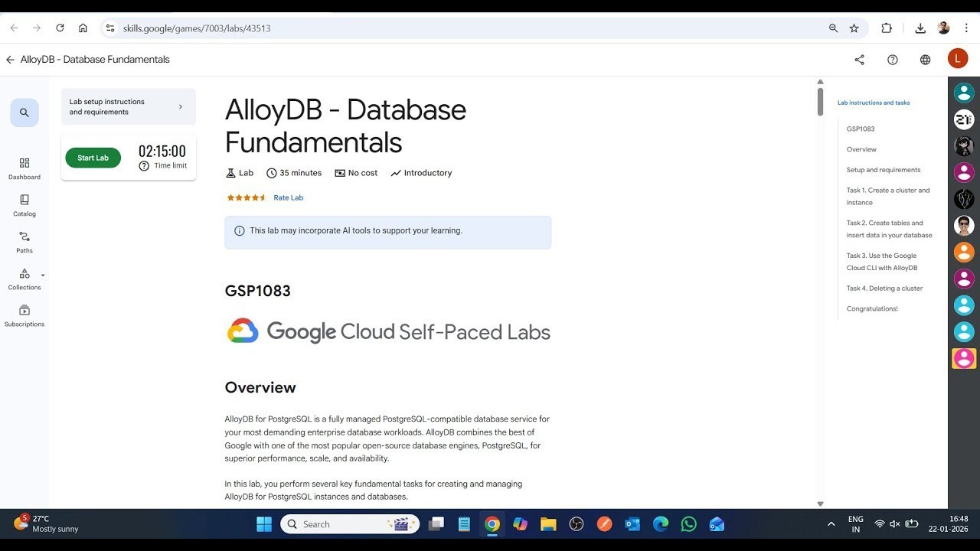
Task: Click the browser back arrow
Action: [x=14, y=28]
